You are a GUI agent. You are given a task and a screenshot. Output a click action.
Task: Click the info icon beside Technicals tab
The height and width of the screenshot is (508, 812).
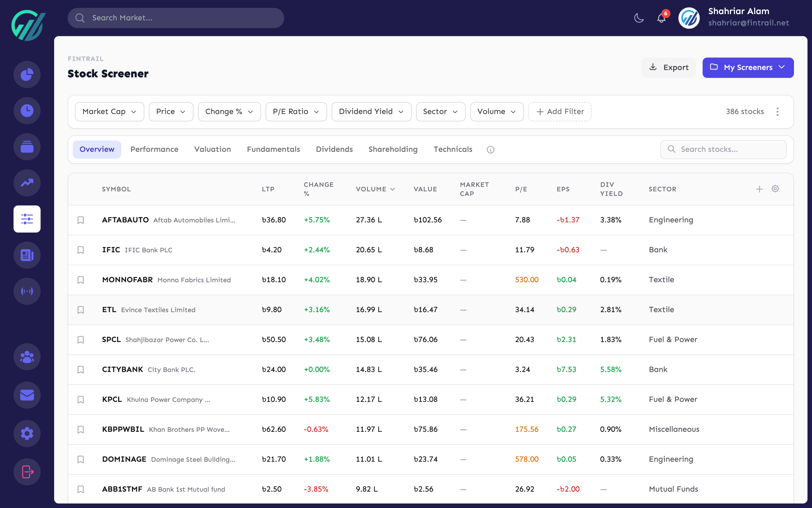tap(490, 150)
